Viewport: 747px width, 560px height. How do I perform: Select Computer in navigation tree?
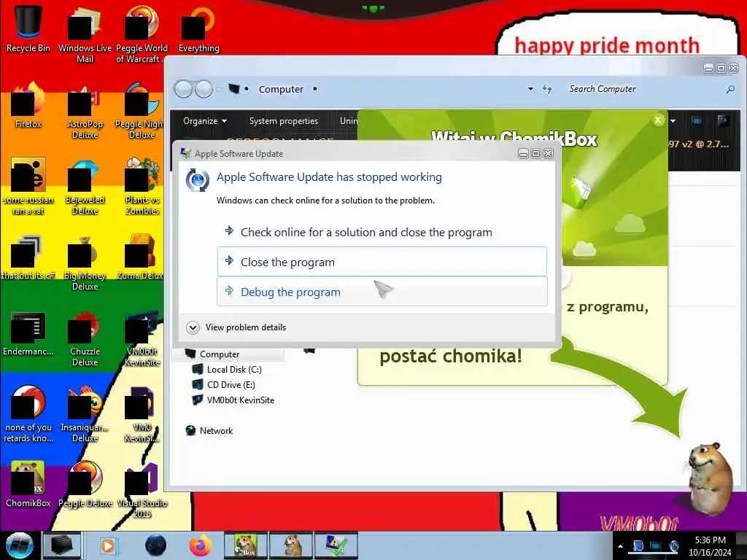coord(220,354)
